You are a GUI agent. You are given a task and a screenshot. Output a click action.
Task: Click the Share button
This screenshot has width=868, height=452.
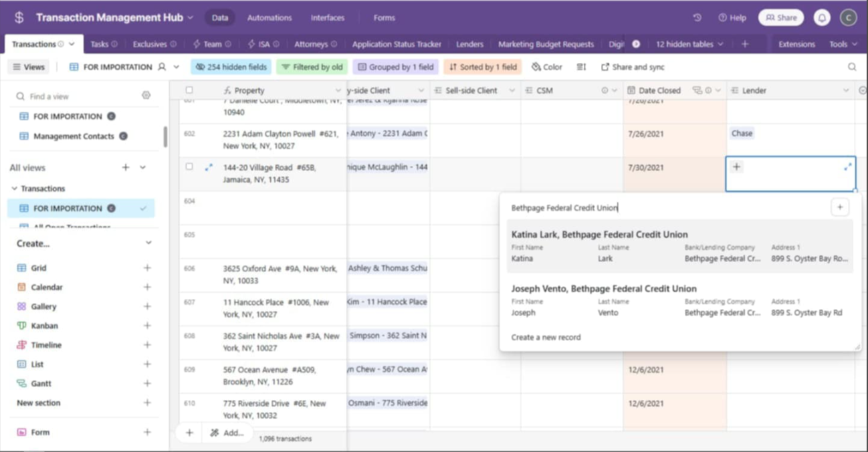[x=781, y=18]
